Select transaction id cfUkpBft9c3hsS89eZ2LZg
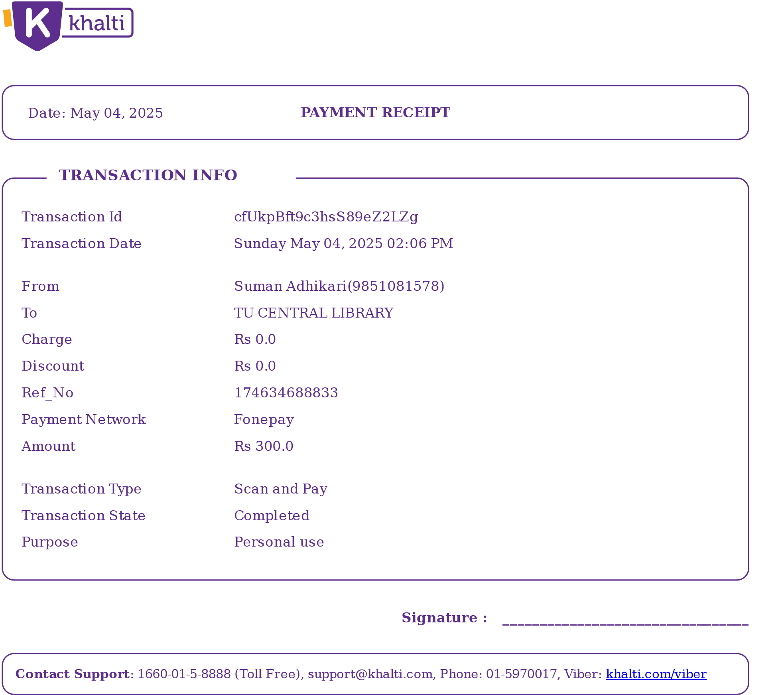 pyautogui.click(x=326, y=217)
